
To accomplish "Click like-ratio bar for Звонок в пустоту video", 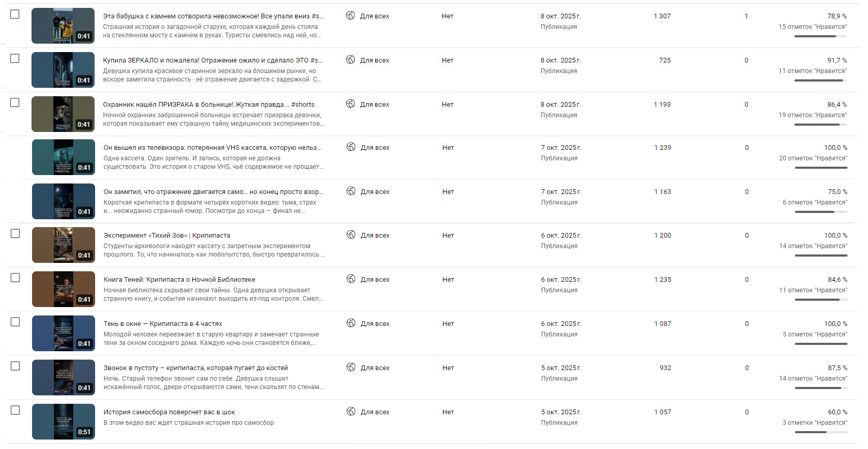I will (821, 388).
